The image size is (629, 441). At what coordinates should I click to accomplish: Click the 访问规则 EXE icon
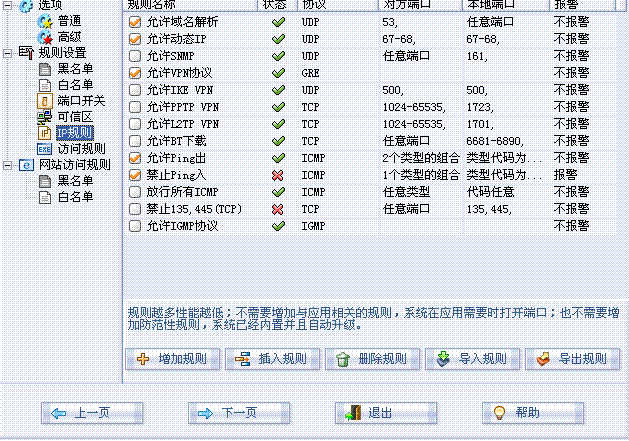click(45, 149)
